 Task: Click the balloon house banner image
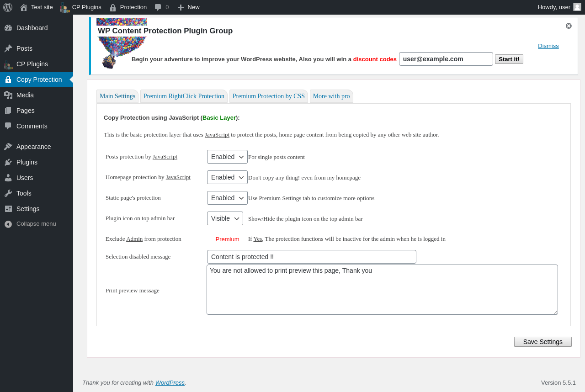pos(122,43)
